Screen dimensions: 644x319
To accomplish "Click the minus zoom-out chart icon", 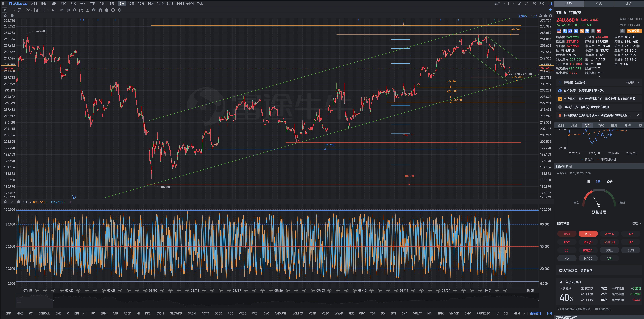I will click(546, 16).
